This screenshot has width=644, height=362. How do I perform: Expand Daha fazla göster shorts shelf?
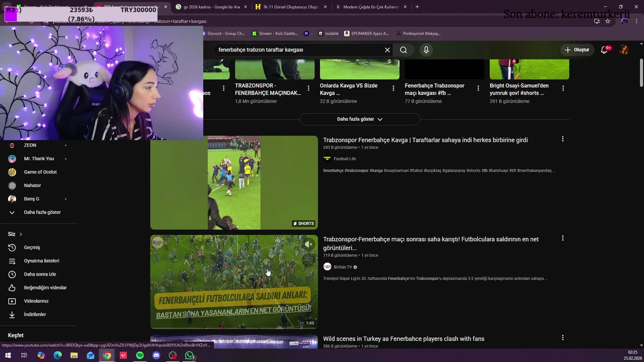pos(360,119)
